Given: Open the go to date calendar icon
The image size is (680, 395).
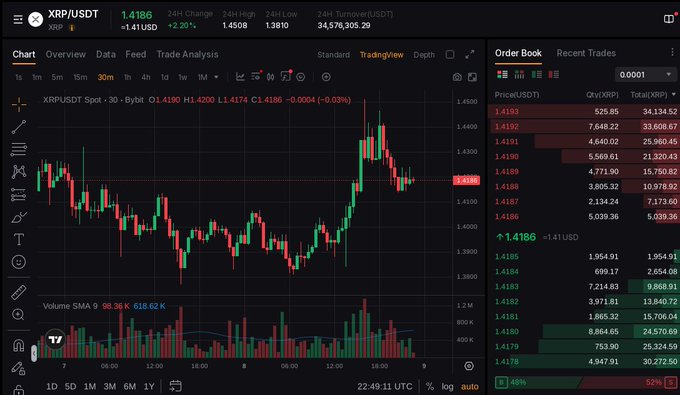Looking at the screenshot, I should coord(175,385).
